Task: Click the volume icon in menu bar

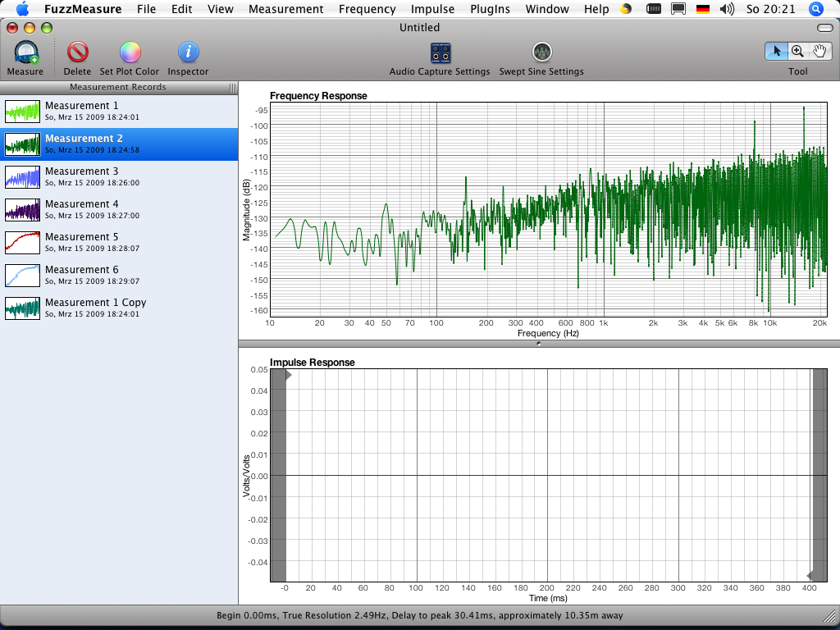Action: [727, 9]
